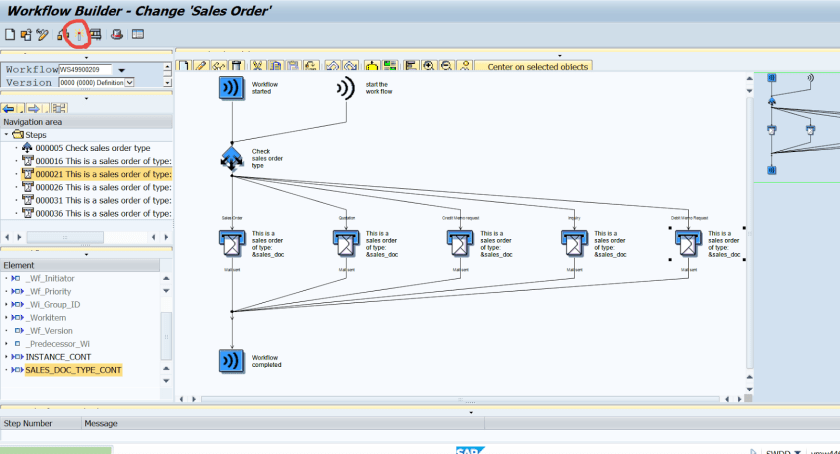Open the dropdown arrow next to the Workflow field
The width and height of the screenshot is (840, 454).
122,70
